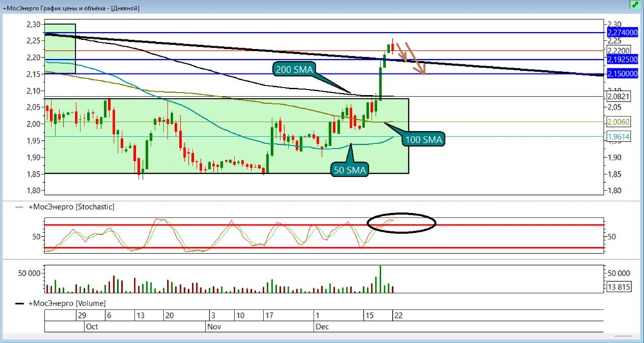Image resolution: width=644 pixels, height=343 pixels.
Task: Click the date 20 on the time axis
Action: point(169,315)
